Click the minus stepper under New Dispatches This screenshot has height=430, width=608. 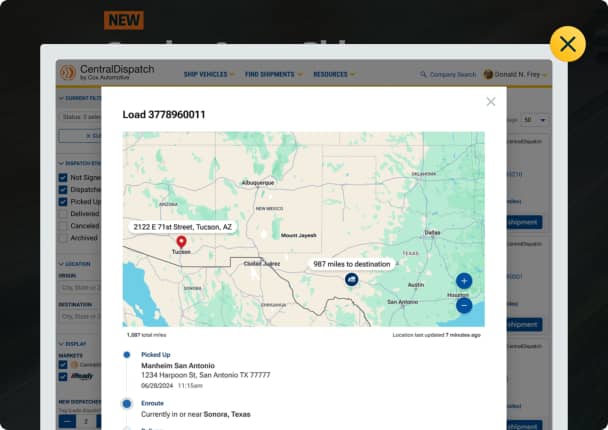(67, 421)
